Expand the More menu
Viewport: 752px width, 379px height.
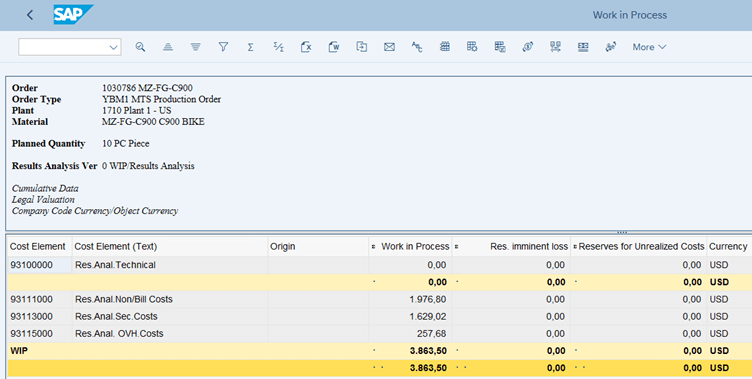click(x=649, y=47)
